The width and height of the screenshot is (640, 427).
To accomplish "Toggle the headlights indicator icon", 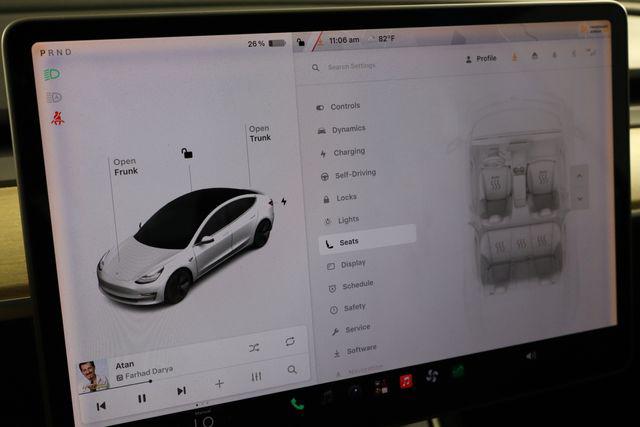I will [x=52, y=74].
